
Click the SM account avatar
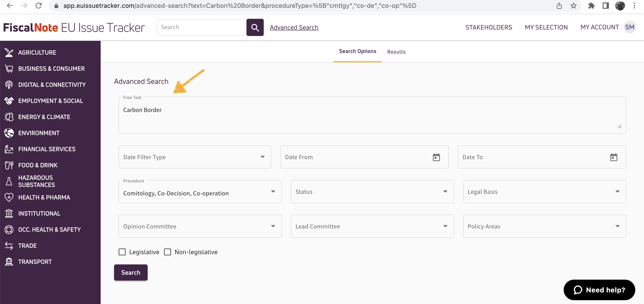[629, 27]
